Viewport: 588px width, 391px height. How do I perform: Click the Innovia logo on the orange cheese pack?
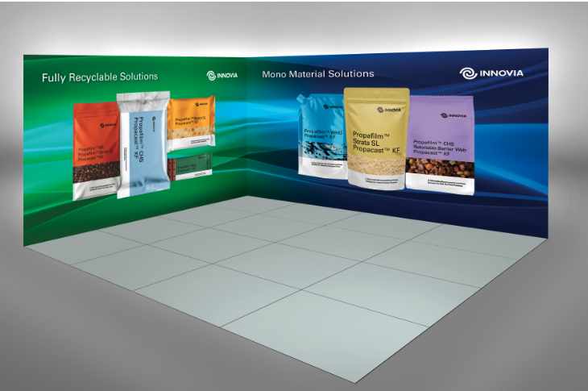pos(201,104)
